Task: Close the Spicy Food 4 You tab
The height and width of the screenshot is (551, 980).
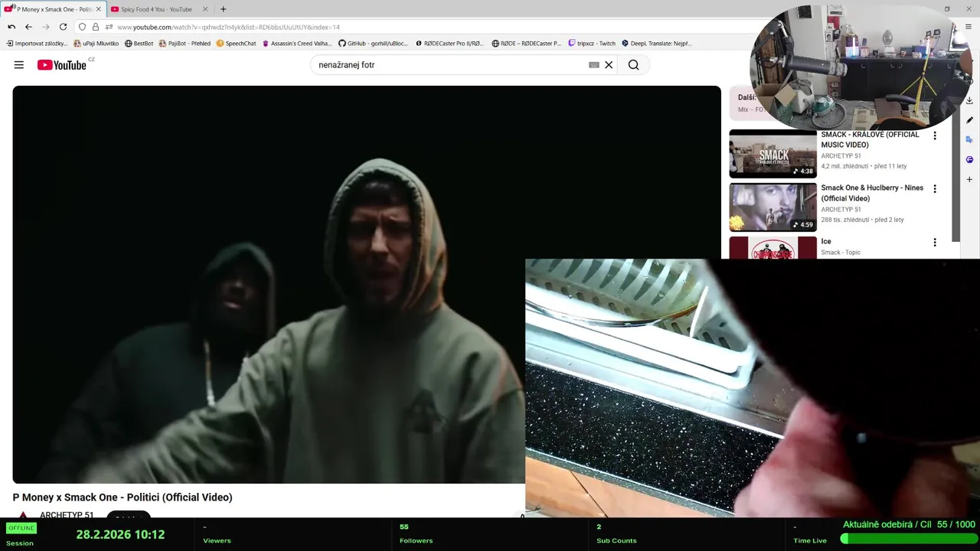Action: [205, 9]
